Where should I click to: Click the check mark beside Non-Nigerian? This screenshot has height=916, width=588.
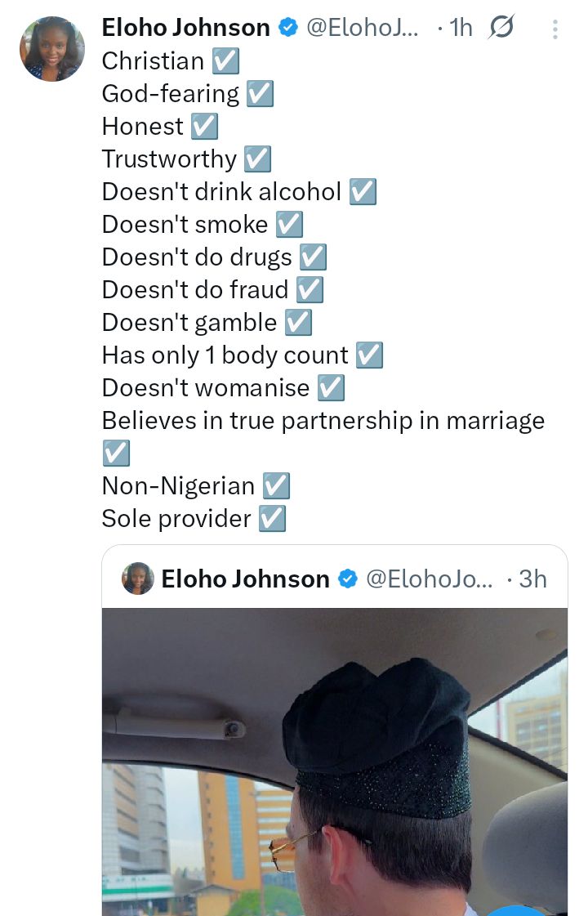(276, 486)
